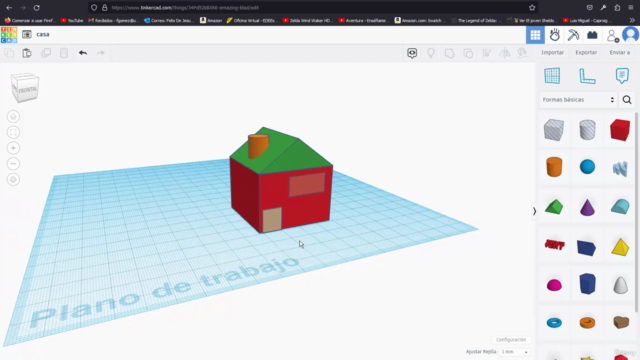Image resolution: width=640 pixels, height=360 pixels.
Task: Pick the teal Round Roof shape
Action: [620, 207]
